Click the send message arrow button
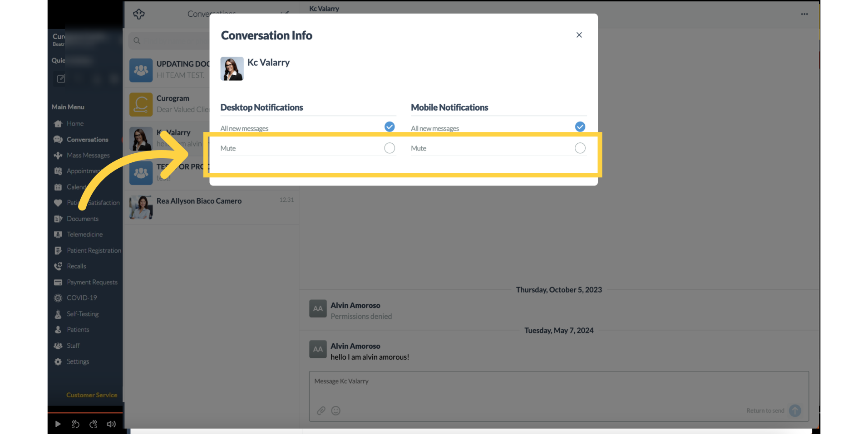The height and width of the screenshot is (434, 868). 795,410
